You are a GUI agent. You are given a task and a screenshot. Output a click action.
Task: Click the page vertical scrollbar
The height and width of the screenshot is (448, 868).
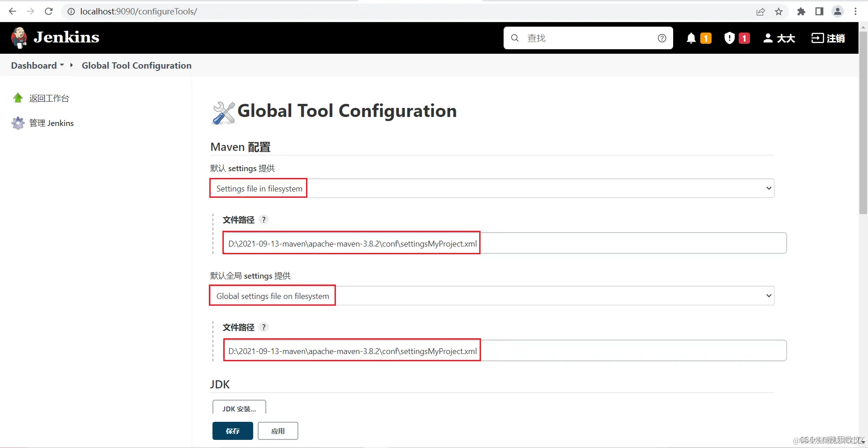[863, 122]
